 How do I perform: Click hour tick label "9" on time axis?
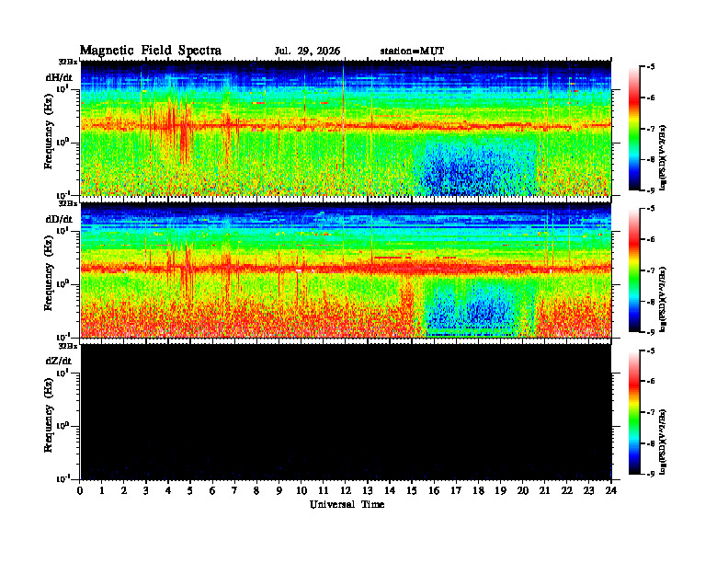pos(279,491)
